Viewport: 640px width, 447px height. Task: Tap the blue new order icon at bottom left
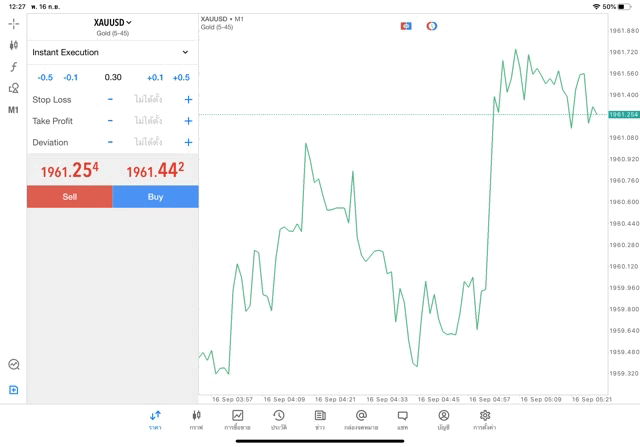pos(13,390)
